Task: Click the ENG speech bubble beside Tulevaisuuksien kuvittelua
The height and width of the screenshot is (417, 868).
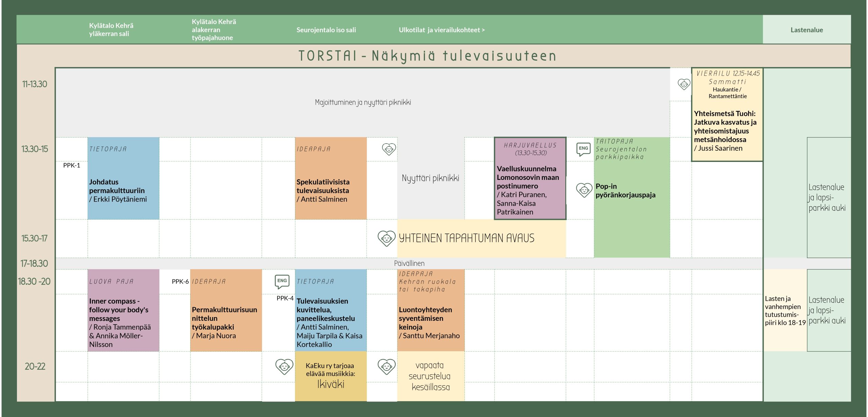Action: click(282, 281)
